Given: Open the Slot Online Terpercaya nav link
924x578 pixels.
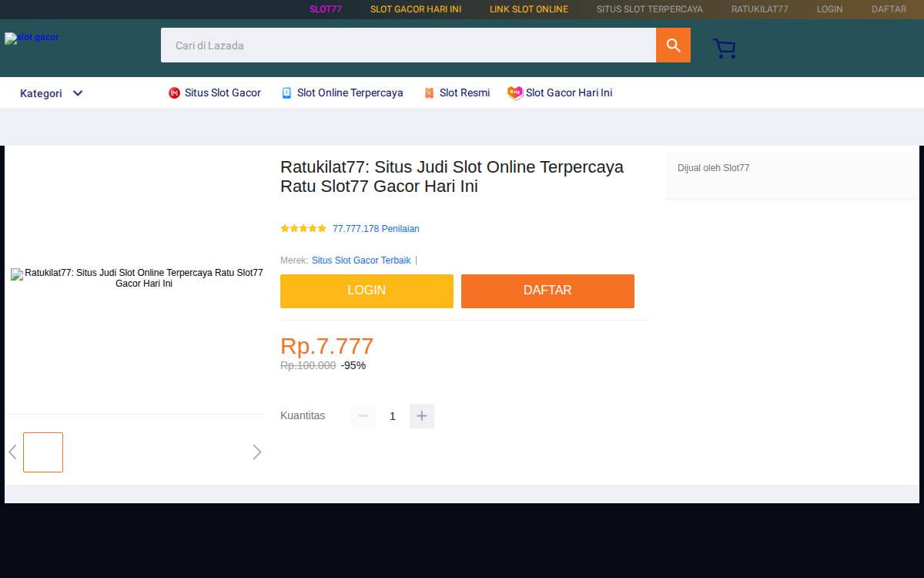Looking at the screenshot, I should tap(350, 92).
